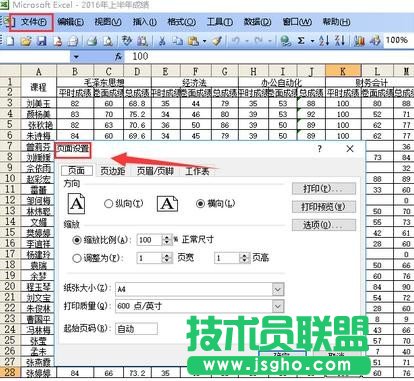Click the Insert Hyperlink globe icon

286,41
